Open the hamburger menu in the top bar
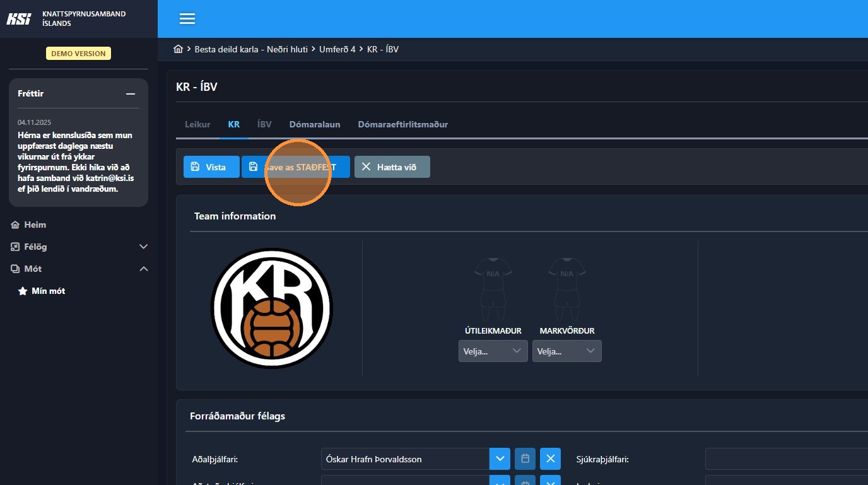The height and width of the screenshot is (485, 868). [187, 19]
